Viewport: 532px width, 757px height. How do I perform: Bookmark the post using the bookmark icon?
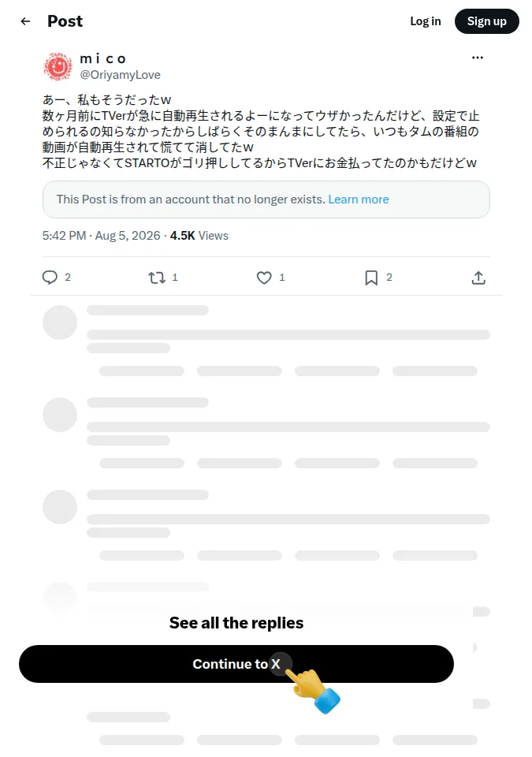pos(371,278)
